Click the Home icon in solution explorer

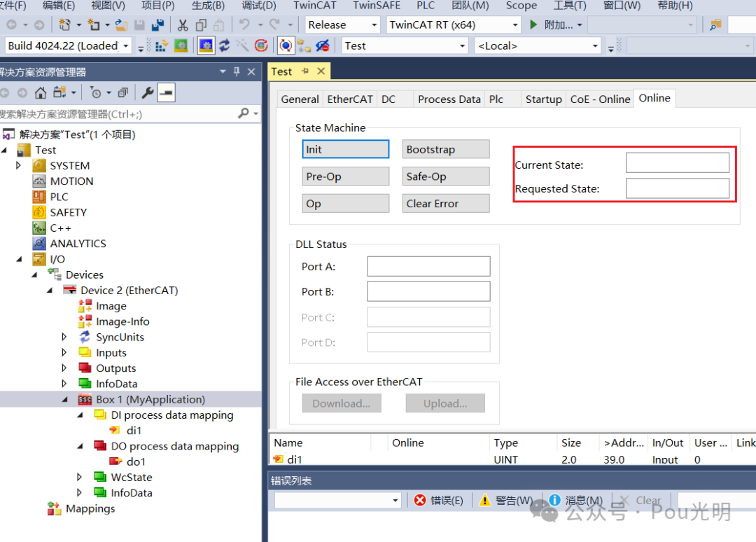point(41,92)
